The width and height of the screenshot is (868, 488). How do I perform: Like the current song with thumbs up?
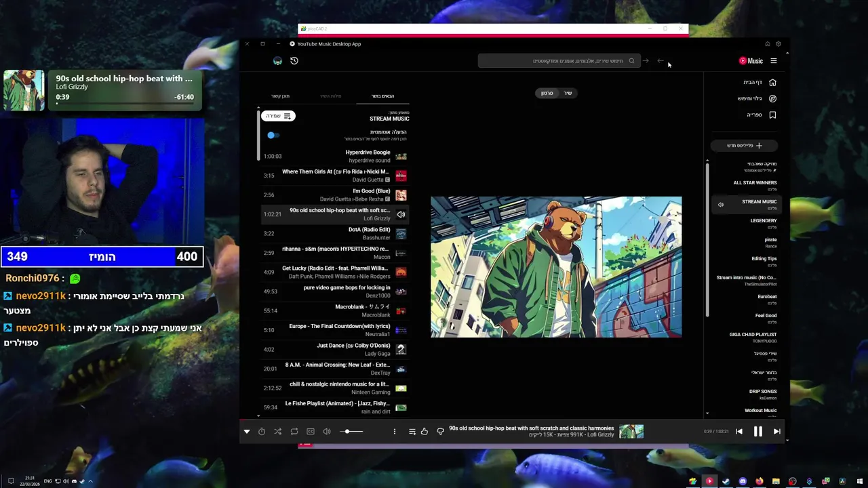(x=425, y=431)
